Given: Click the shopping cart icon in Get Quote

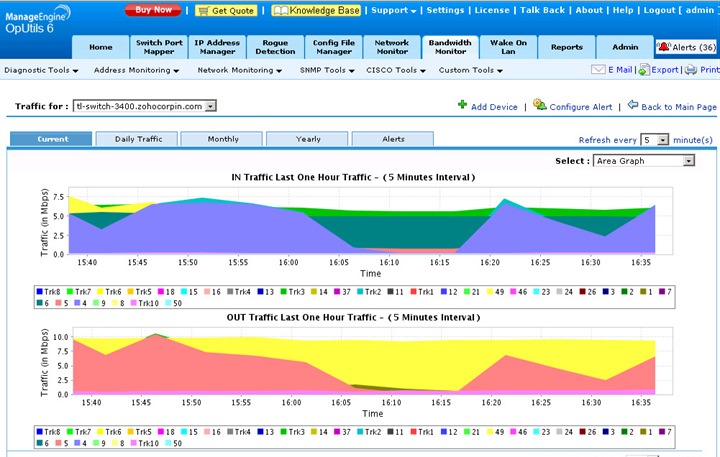Looking at the screenshot, I should (203, 10).
